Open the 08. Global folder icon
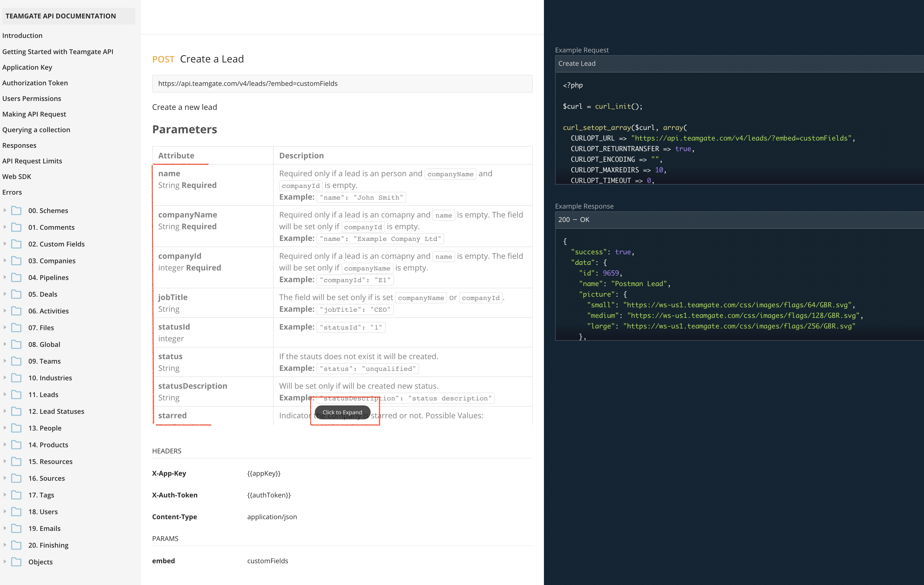Screen dimensions: 924x585 [x=16, y=344]
